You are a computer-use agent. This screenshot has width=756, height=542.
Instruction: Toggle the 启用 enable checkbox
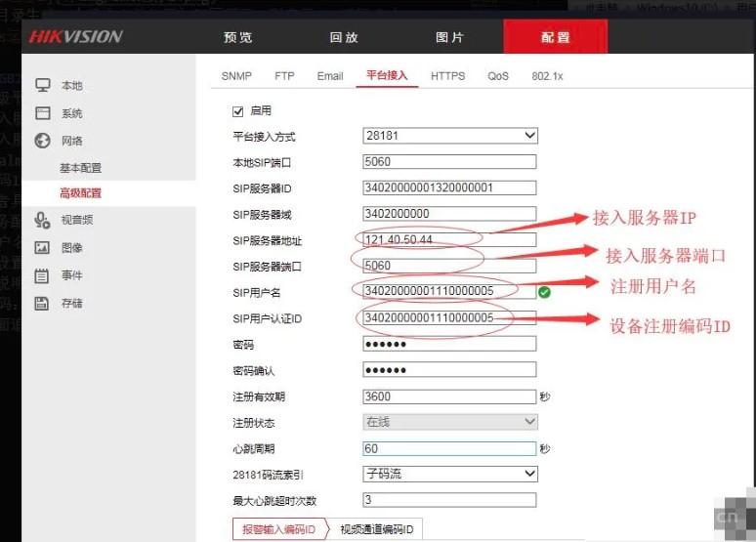(x=237, y=111)
